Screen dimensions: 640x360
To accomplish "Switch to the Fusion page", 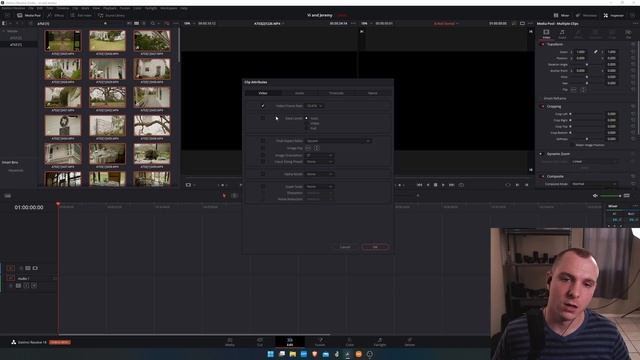I will click(x=320, y=342).
